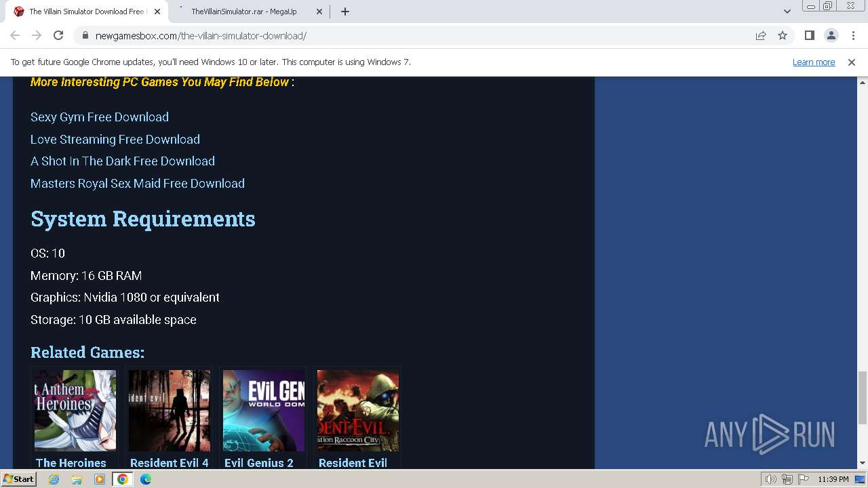Viewport: 868px width, 488px height.
Task: Launch Microsoft Edge from taskbar
Action: point(146,479)
